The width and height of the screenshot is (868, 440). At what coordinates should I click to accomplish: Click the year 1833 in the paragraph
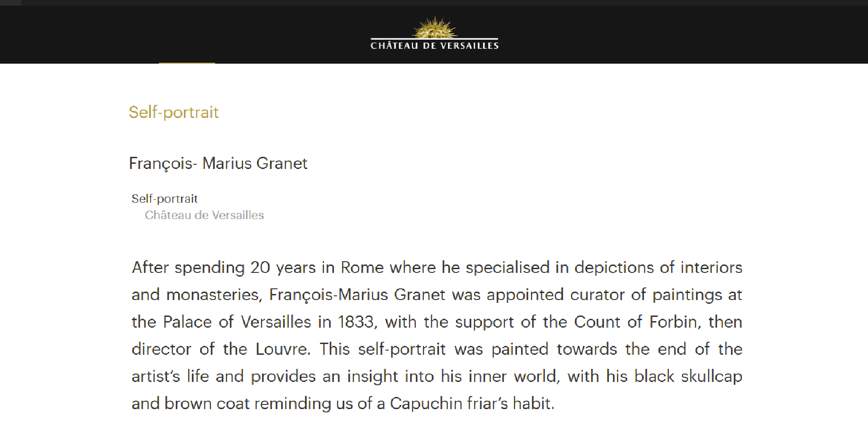tap(356, 322)
